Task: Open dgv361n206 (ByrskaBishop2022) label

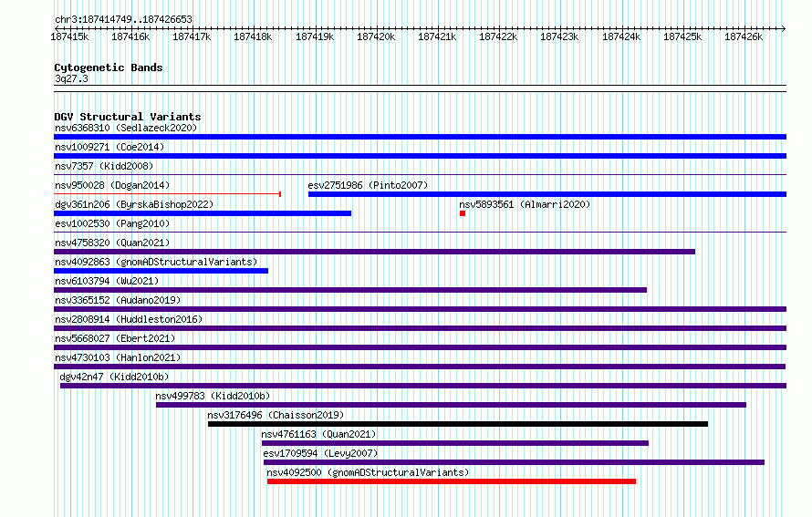Action: click(134, 204)
